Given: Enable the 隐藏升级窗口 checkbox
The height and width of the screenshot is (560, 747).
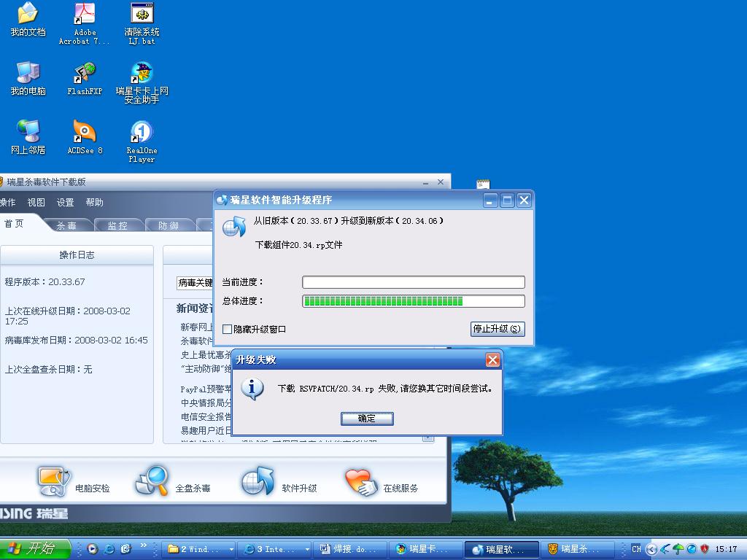Looking at the screenshot, I should coord(227,330).
